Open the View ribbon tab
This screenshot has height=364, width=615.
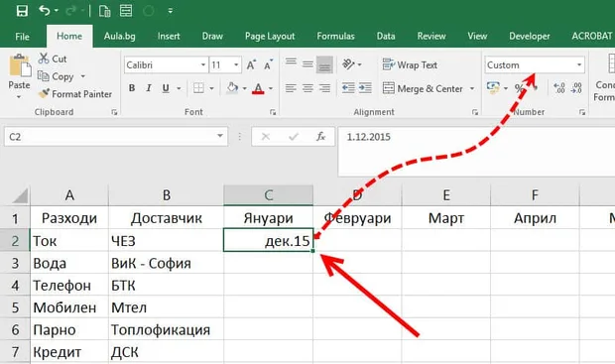pyautogui.click(x=477, y=36)
